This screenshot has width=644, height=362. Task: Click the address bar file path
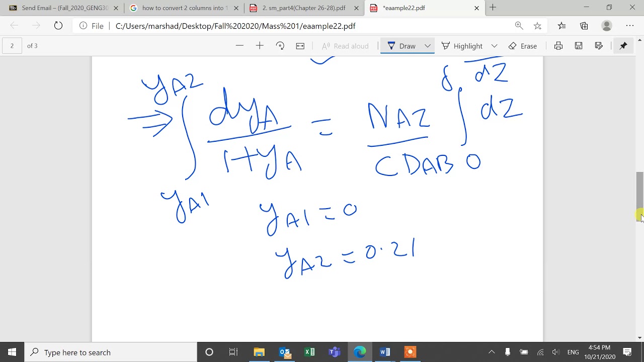click(x=235, y=26)
